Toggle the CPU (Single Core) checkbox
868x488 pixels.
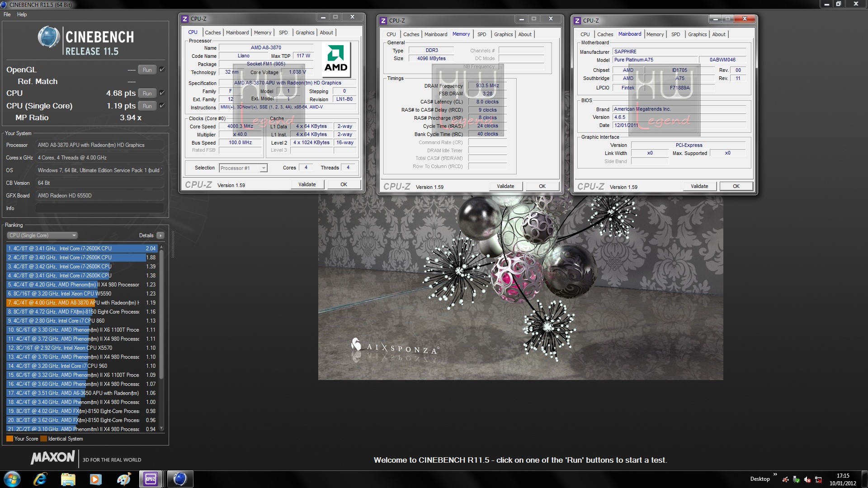tap(162, 106)
